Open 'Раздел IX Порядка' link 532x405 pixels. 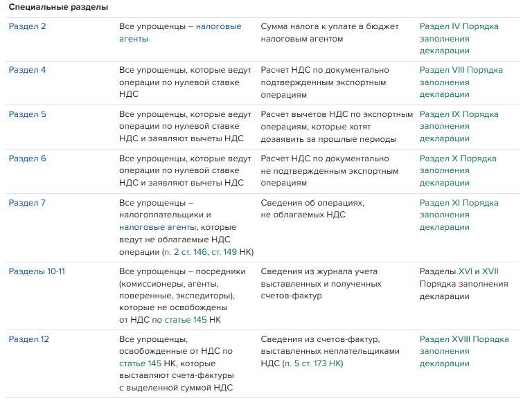click(459, 127)
